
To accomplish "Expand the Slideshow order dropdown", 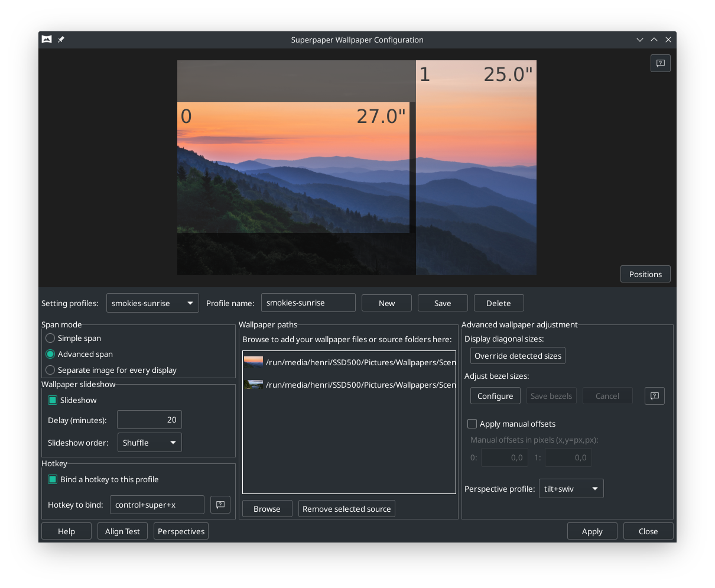I will point(149,443).
